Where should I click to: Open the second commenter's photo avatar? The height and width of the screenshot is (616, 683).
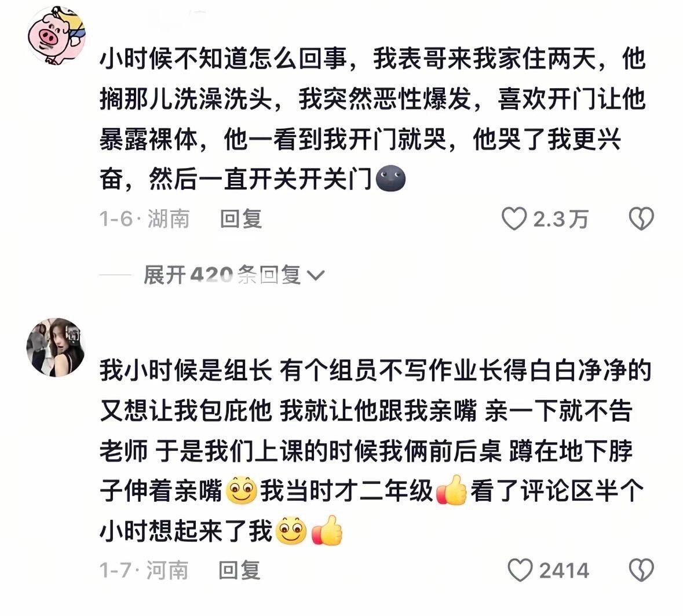tap(56, 347)
